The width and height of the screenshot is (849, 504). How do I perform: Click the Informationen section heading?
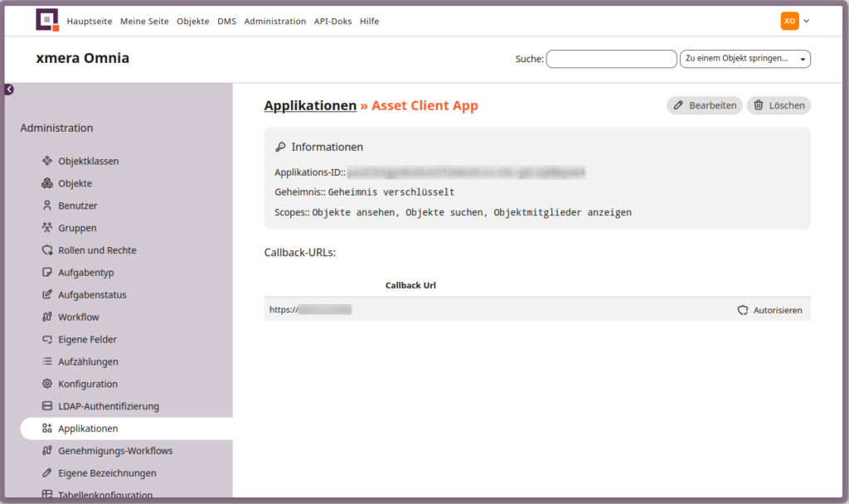(327, 147)
